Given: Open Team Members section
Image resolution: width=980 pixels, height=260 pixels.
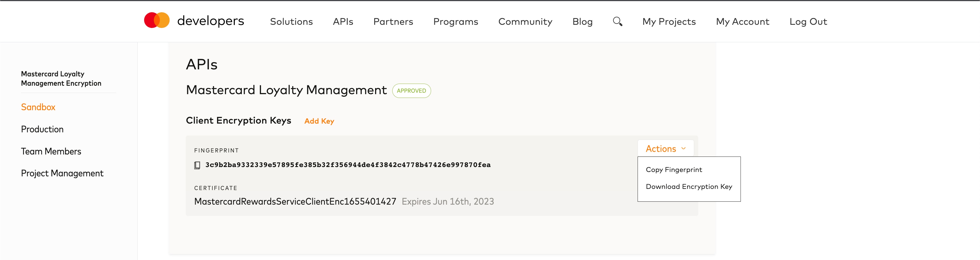Looking at the screenshot, I should pos(51,151).
